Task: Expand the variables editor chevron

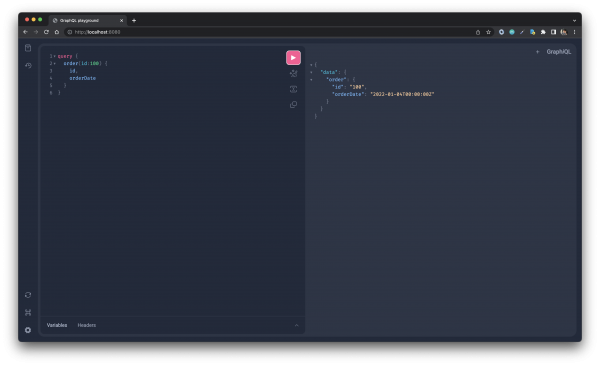Action: tap(297, 325)
